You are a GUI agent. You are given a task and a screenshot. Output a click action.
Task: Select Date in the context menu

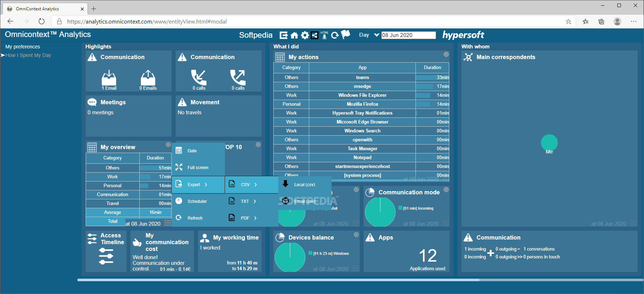[198, 151]
